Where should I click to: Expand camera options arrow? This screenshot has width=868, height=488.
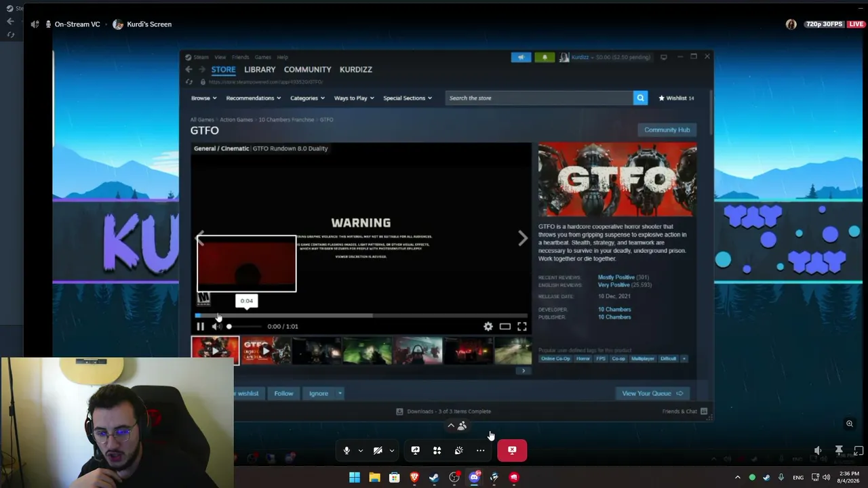(391, 450)
